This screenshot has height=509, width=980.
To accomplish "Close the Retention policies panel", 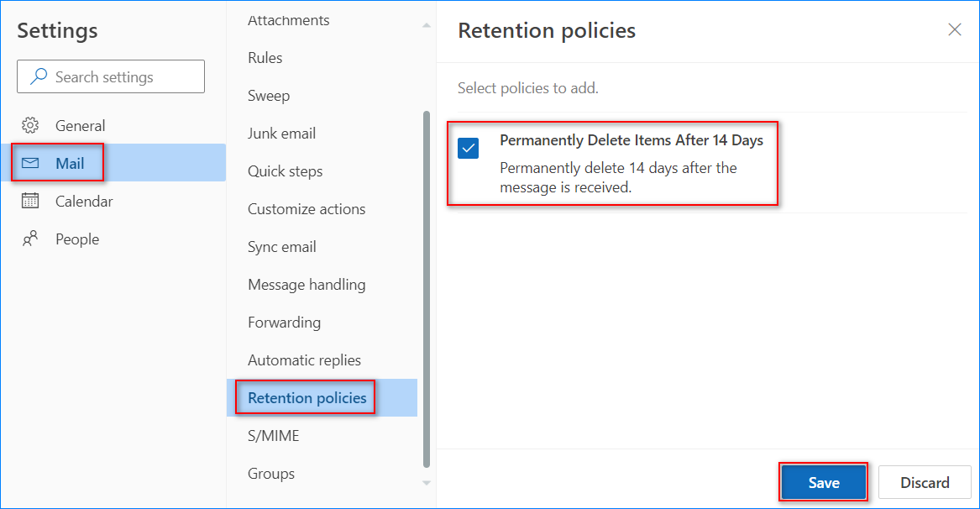I will [x=954, y=30].
